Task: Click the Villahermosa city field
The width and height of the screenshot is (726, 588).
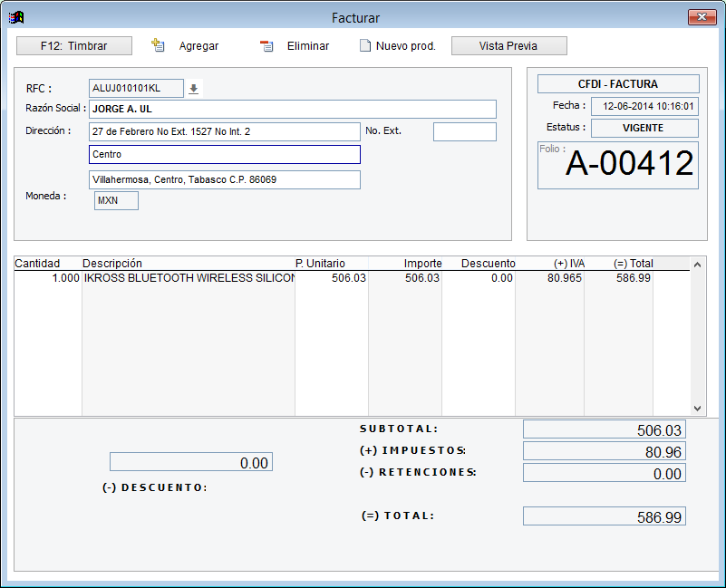Action: pos(224,179)
